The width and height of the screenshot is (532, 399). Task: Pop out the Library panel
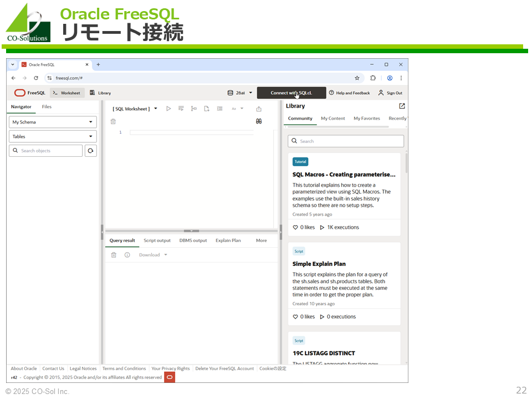[402, 106]
